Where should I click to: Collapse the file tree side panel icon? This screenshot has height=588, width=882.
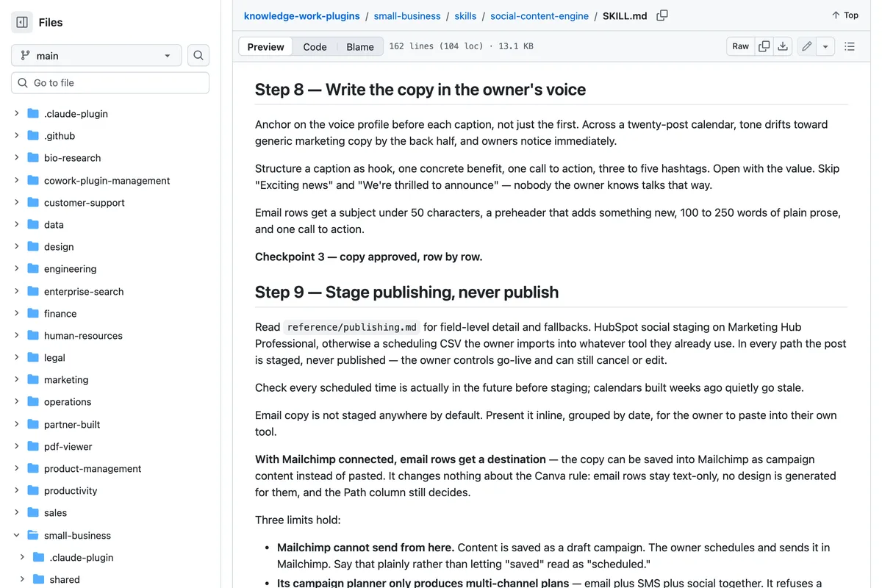22,22
